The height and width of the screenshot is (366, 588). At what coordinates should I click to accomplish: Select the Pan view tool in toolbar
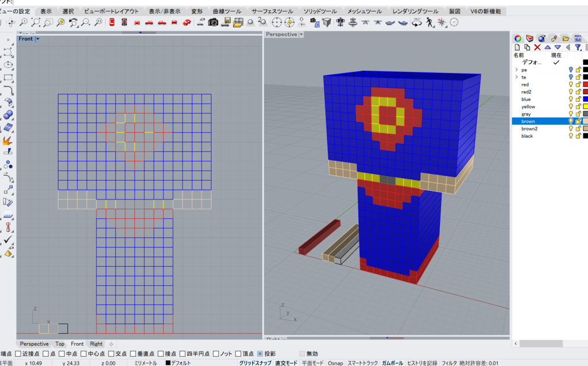coord(11,22)
